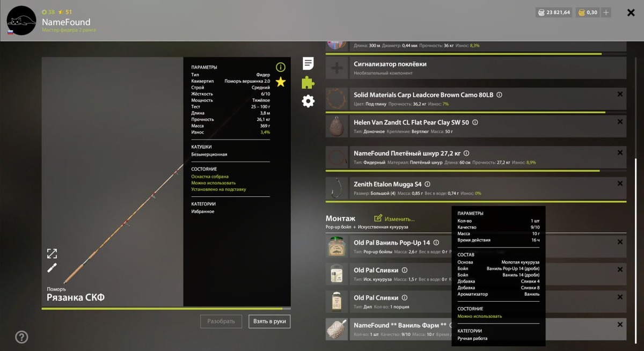Close the screen with top-right X
The image size is (644, 351).
click(x=631, y=12)
